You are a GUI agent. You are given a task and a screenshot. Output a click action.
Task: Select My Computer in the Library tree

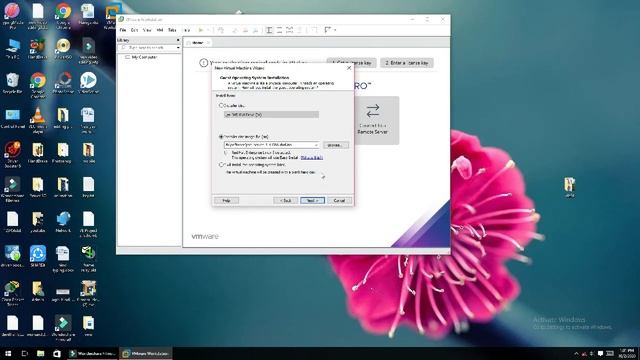[x=141, y=57]
